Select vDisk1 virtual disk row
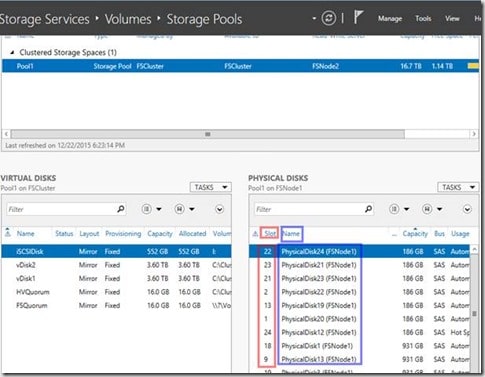Screen dimensions: 485x377 point(116,278)
